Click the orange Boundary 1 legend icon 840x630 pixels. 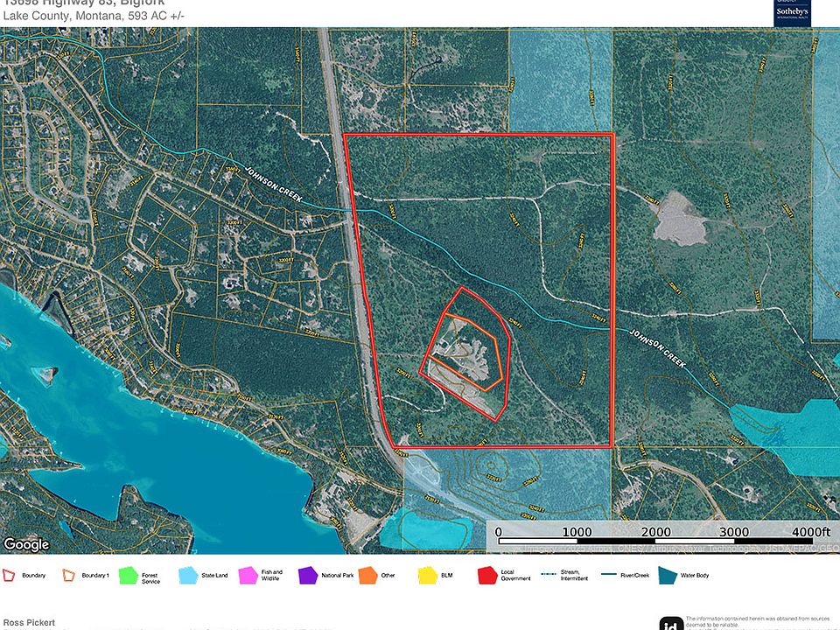tap(68, 575)
